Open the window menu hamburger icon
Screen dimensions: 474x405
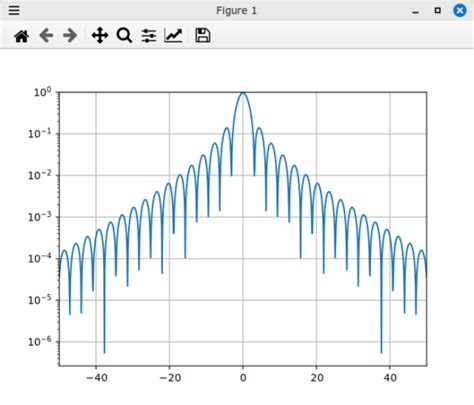pyautogui.click(x=14, y=10)
